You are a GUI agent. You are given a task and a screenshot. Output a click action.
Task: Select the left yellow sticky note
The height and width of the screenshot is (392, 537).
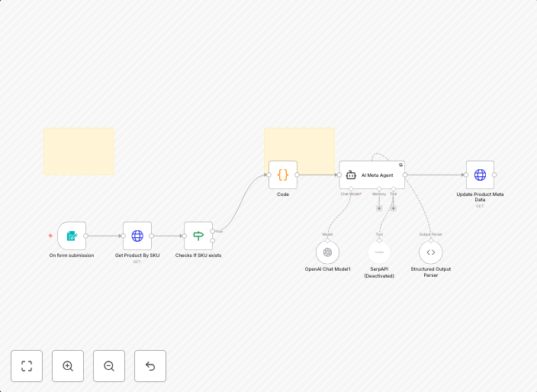[x=79, y=151]
